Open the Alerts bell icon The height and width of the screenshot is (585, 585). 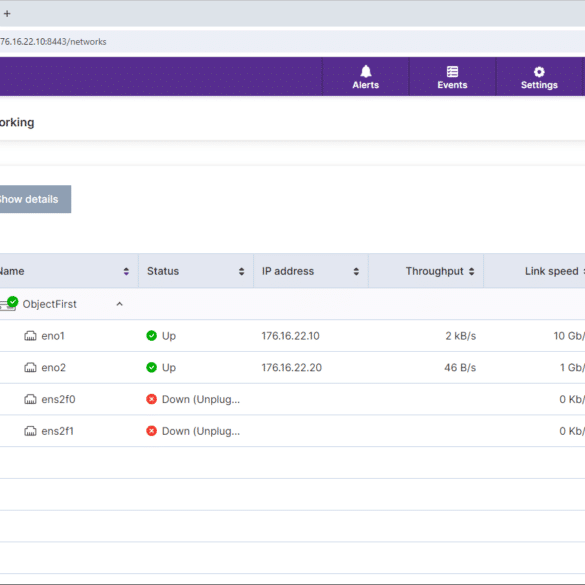pyautogui.click(x=366, y=71)
